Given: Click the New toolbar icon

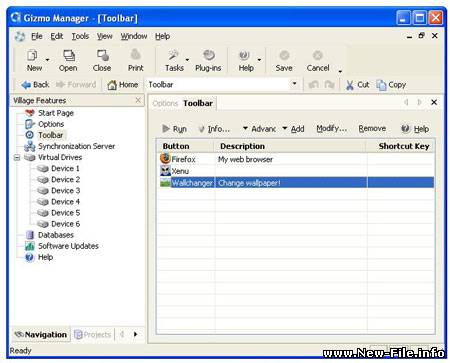Looking at the screenshot, I should (x=32, y=55).
